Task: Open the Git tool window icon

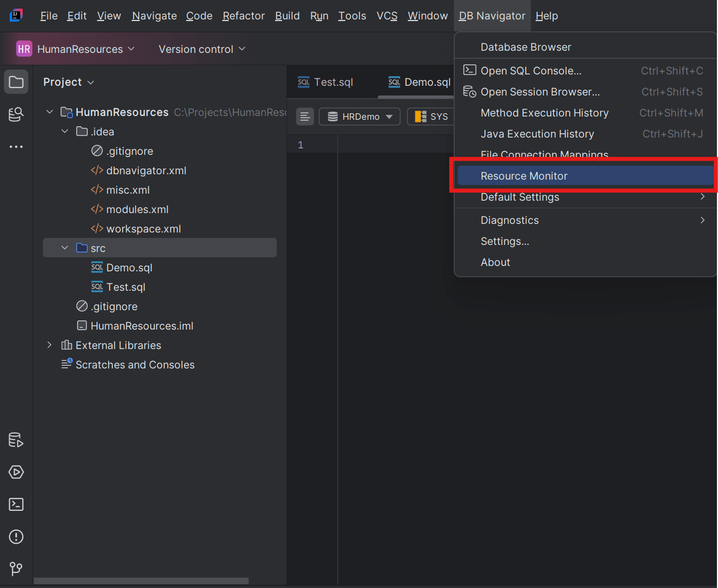Action: (16, 569)
